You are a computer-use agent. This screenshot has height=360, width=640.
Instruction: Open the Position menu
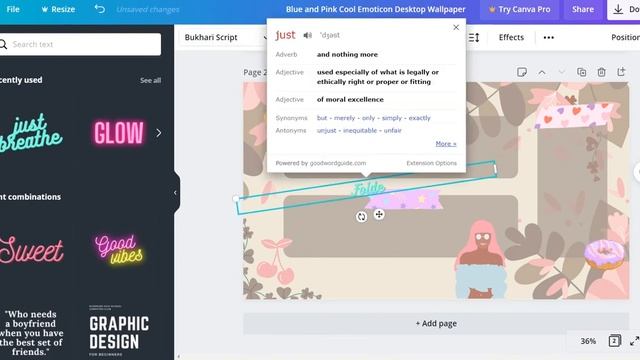624,37
